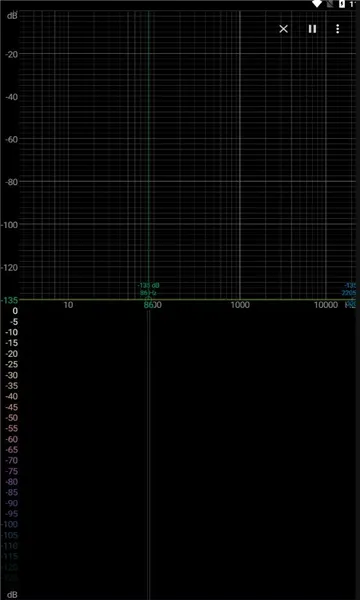Tap the battery charging status icon

[342, 4]
